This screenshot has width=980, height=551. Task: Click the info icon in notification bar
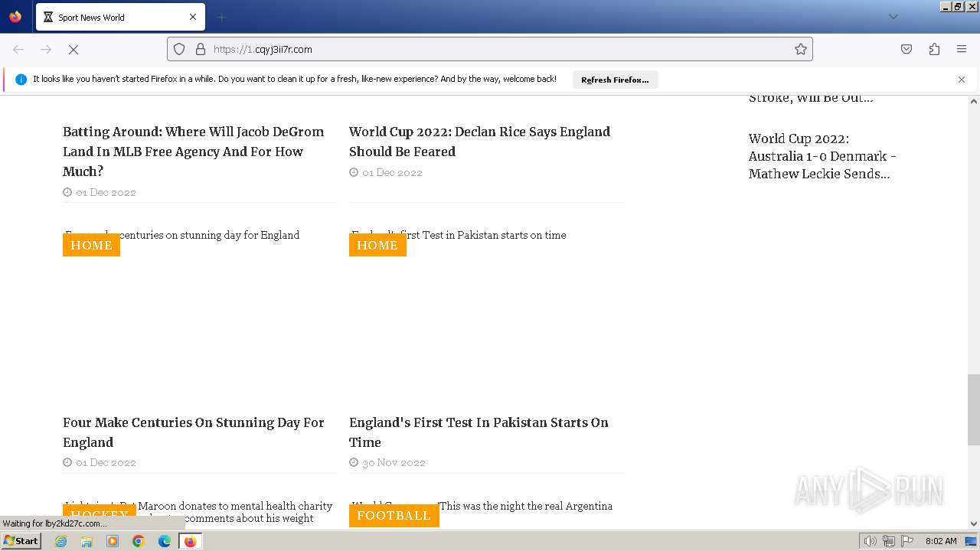coord(21,80)
